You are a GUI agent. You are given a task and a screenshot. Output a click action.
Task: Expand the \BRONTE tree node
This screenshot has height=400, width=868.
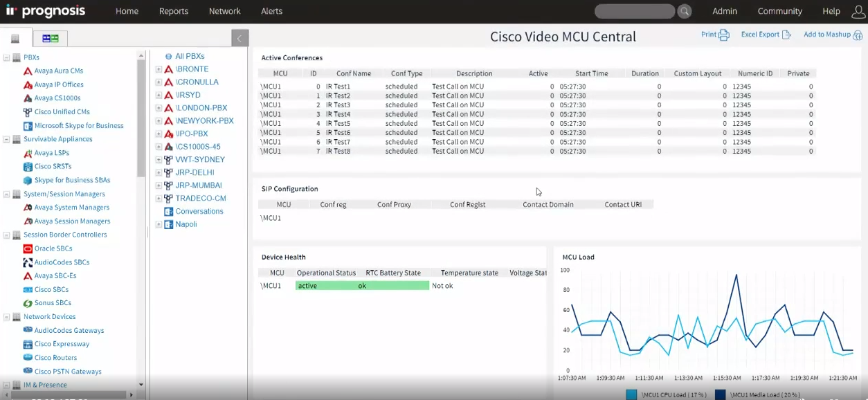pos(159,70)
